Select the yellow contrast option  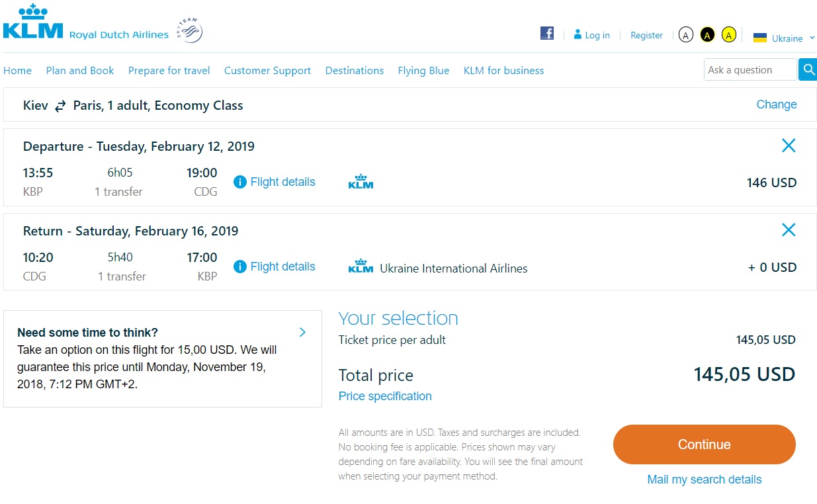[728, 35]
